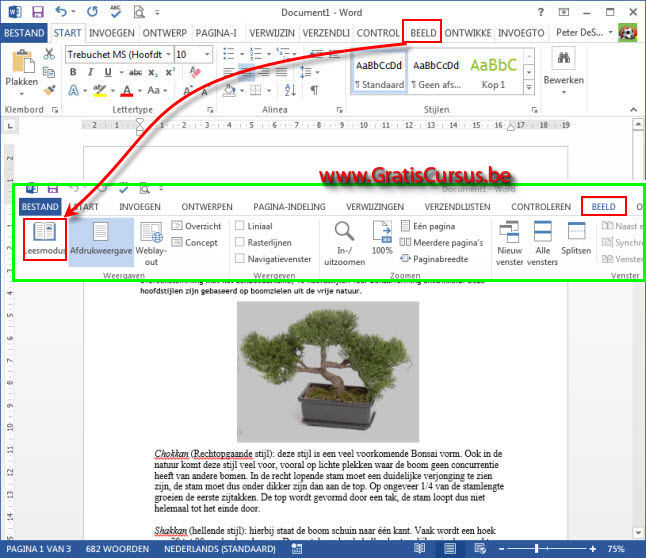
Task: Click Splitsen window button
Action: point(576,238)
